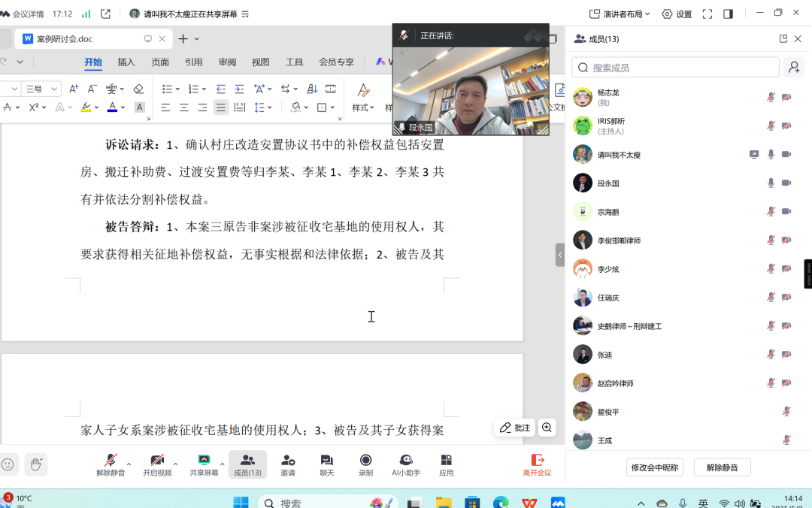Click the 批注 annotate icon on the document
812x508 pixels.
pyautogui.click(x=514, y=427)
